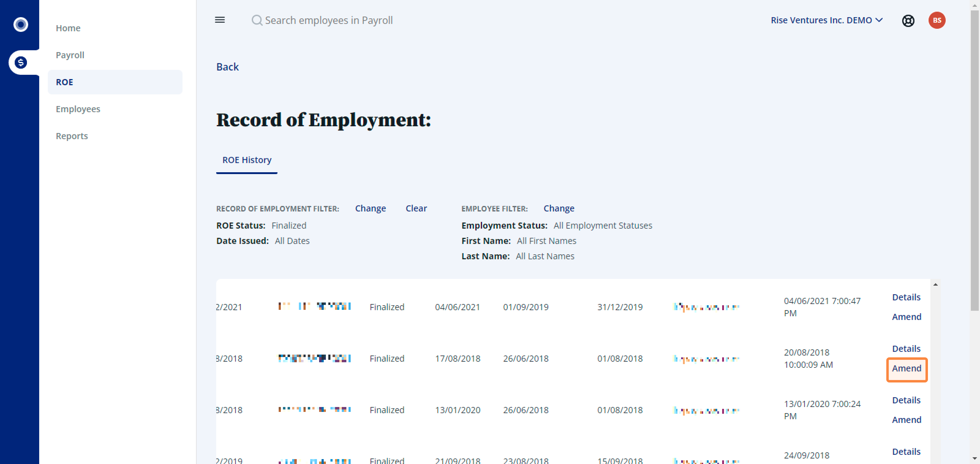Viewport: 980px width, 464px height.
Task: Open Details for the 04/06/2021 ROE
Action: [906, 297]
